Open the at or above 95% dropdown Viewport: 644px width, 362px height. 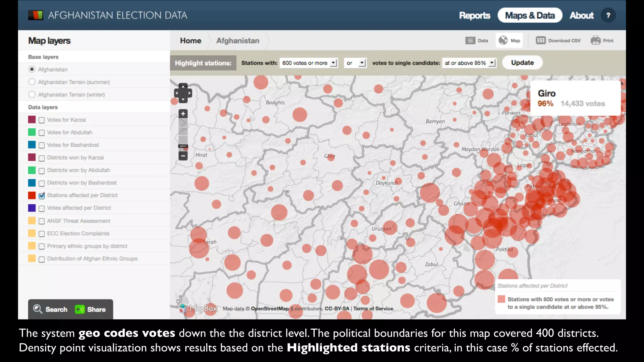point(469,63)
